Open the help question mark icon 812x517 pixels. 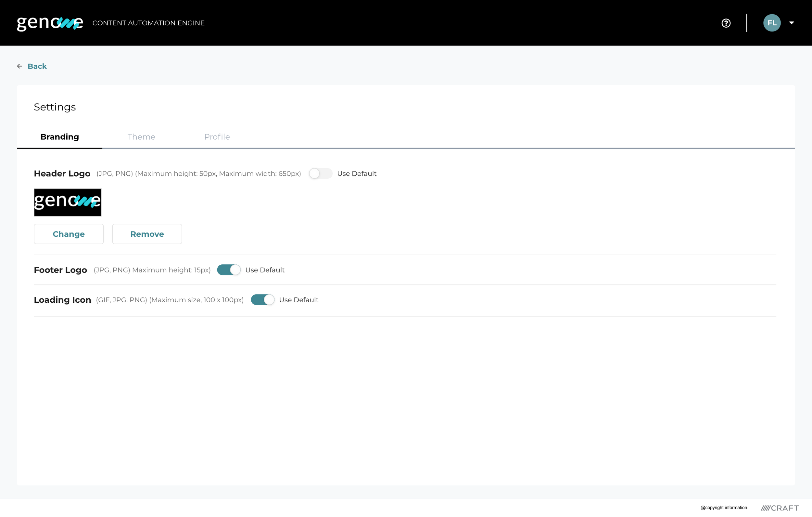click(726, 23)
